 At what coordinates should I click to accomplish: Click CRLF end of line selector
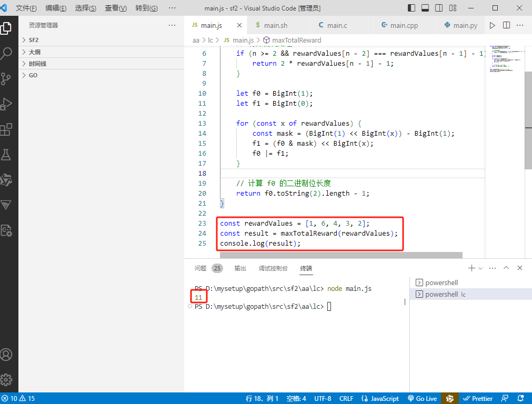click(346, 398)
